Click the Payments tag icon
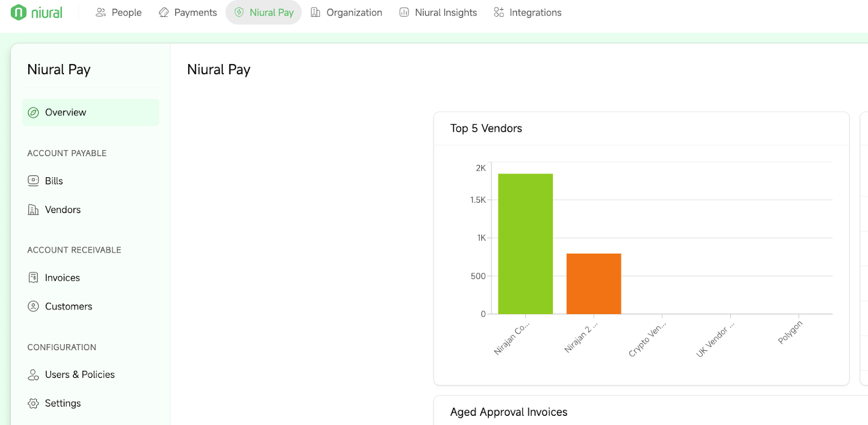This screenshot has height=425, width=868. (x=164, y=12)
